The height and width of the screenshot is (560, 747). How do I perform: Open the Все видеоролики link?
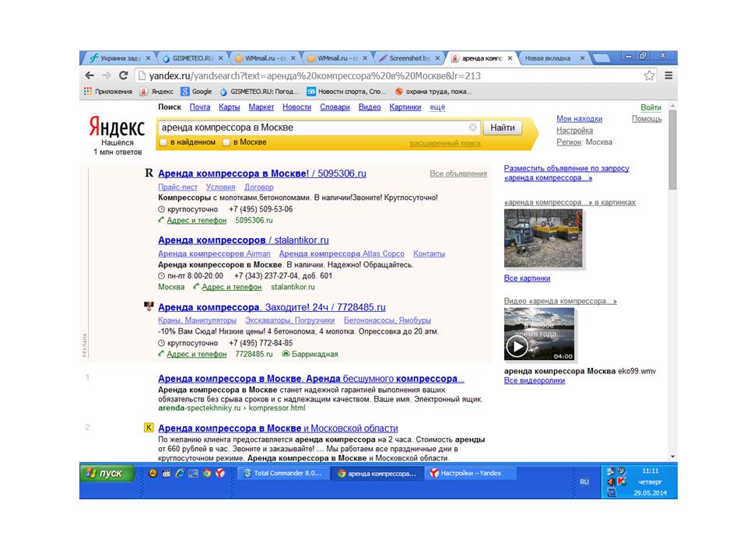535,380
